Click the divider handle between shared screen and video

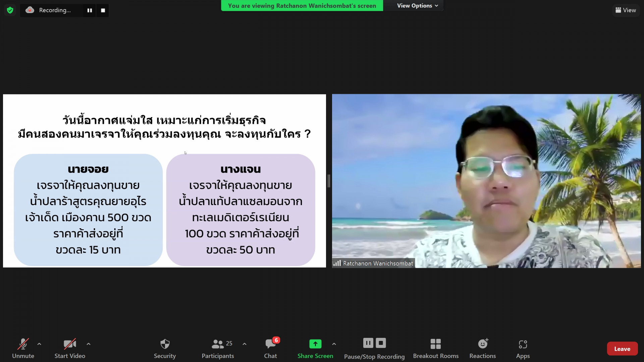click(x=329, y=181)
